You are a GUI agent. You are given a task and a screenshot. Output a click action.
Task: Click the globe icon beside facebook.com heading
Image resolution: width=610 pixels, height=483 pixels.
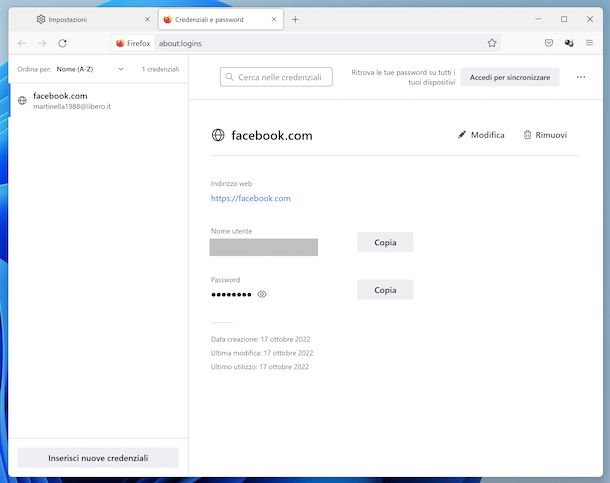218,135
